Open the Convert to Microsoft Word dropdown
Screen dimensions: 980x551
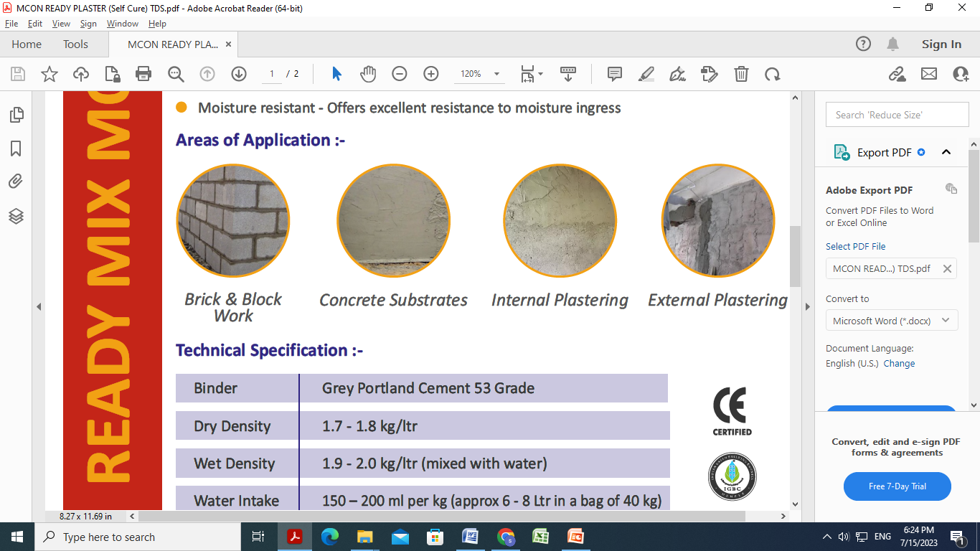click(x=892, y=321)
